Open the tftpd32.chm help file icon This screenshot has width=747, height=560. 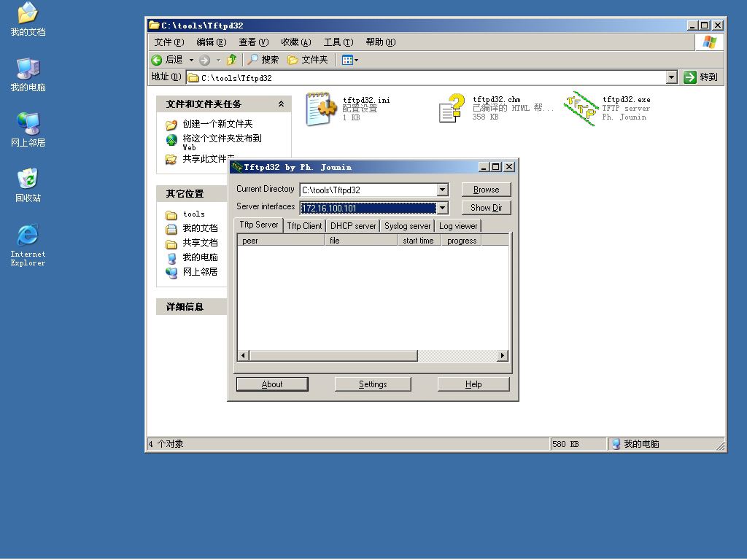coord(452,109)
